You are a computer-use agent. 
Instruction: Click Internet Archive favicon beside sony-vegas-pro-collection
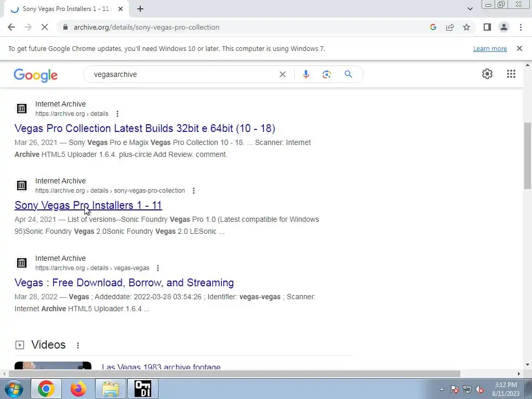click(22, 185)
